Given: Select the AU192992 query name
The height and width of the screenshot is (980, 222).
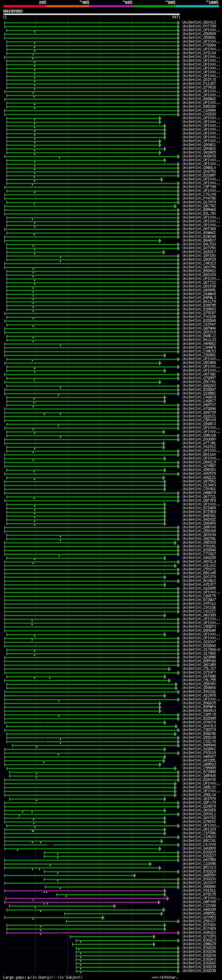Looking at the screenshot, I should (13, 11).
